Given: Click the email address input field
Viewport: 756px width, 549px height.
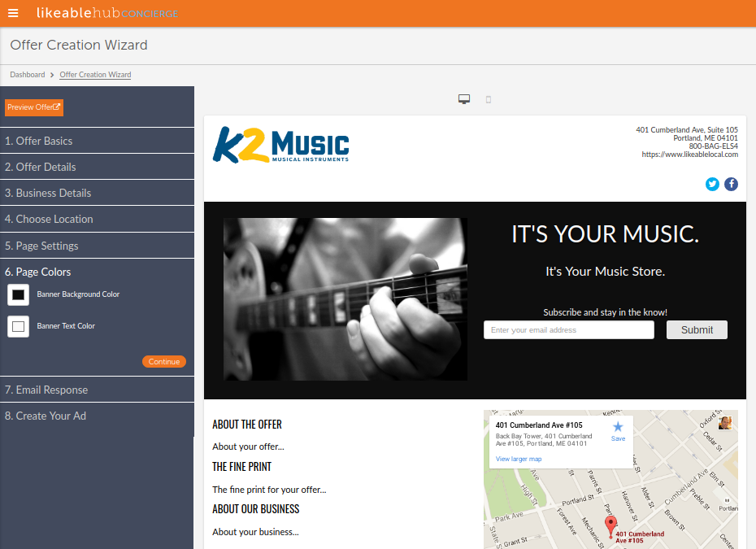Looking at the screenshot, I should 569,330.
